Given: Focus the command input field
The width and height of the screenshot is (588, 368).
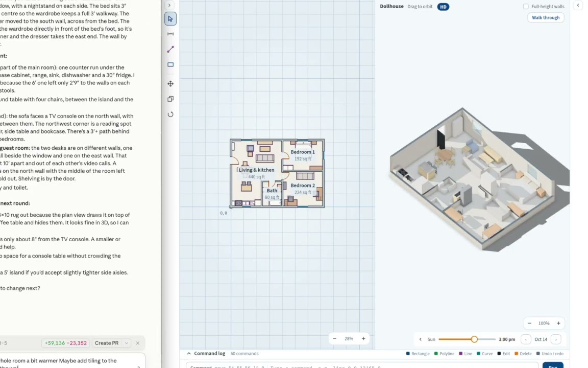Looking at the screenshot, I should point(362,366).
